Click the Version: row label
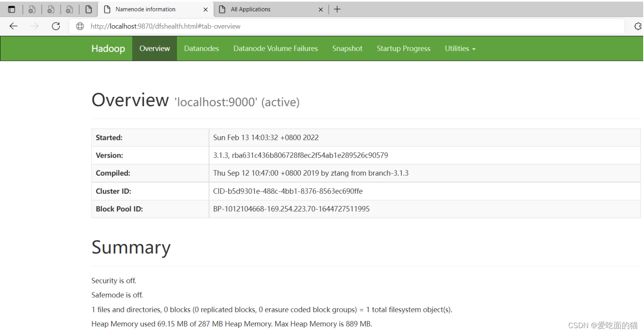Viewport: 644px width, 333px height. (109, 156)
